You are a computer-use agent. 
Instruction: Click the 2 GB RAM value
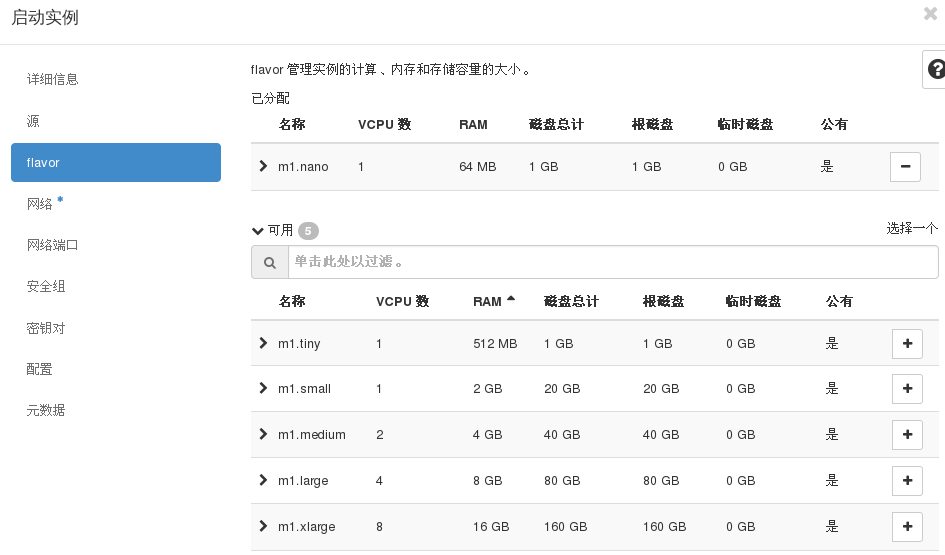tap(487, 389)
